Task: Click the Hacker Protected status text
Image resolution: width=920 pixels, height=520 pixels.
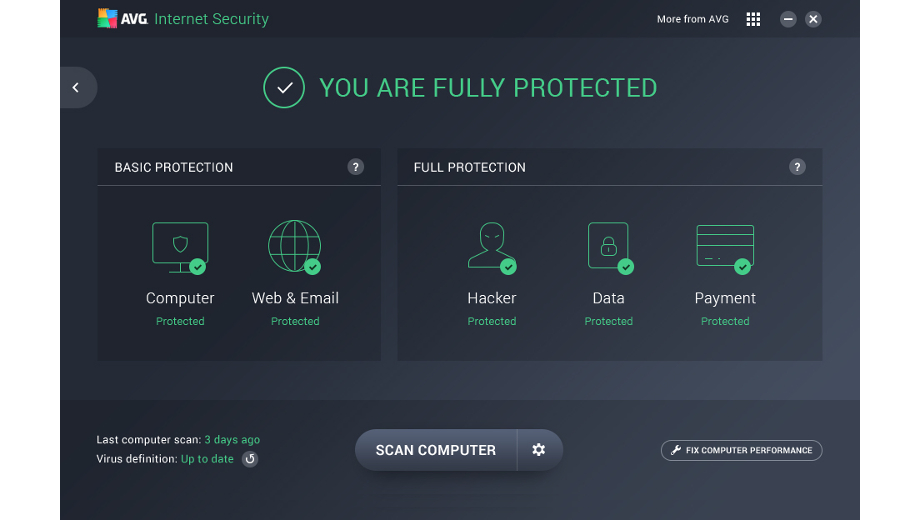Action: tap(491, 321)
